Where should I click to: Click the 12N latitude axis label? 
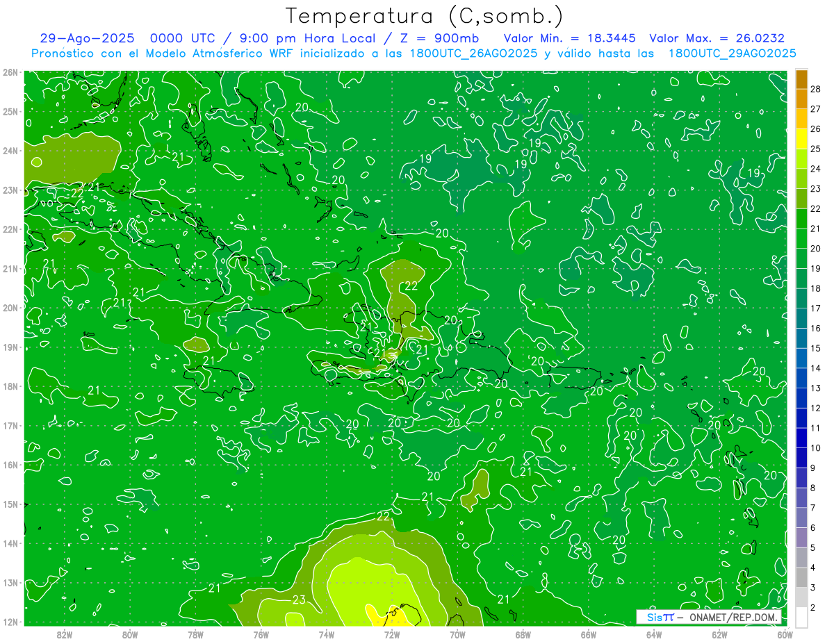pyautogui.click(x=10, y=621)
